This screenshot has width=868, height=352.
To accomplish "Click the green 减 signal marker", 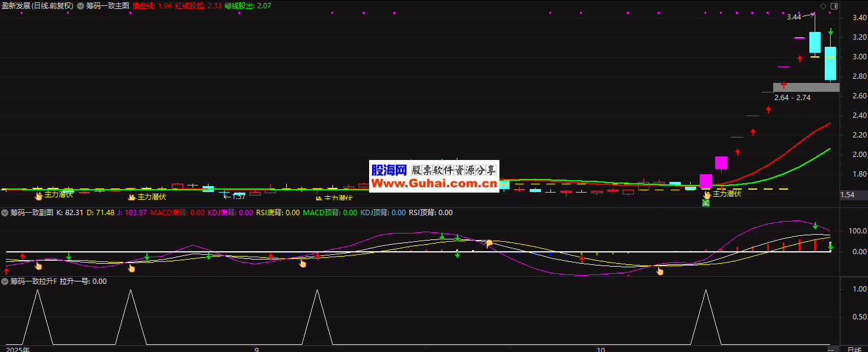I will click(x=706, y=203).
